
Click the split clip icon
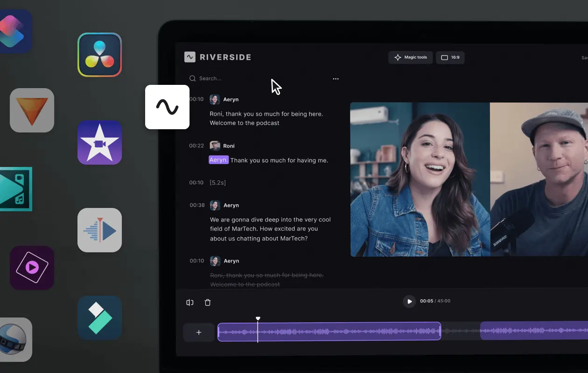pos(190,303)
